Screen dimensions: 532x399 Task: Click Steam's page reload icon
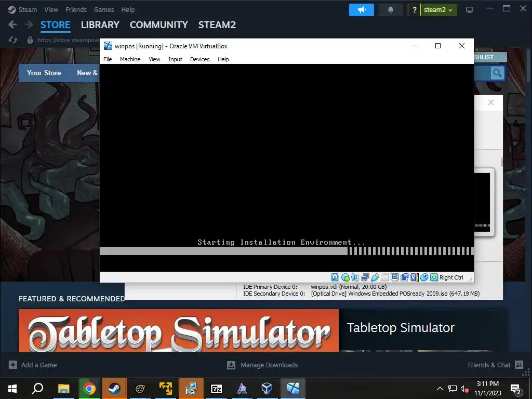tap(13, 40)
